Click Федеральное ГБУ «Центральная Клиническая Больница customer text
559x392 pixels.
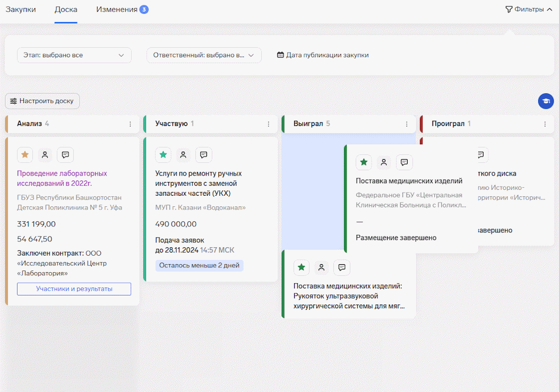[411, 200]
